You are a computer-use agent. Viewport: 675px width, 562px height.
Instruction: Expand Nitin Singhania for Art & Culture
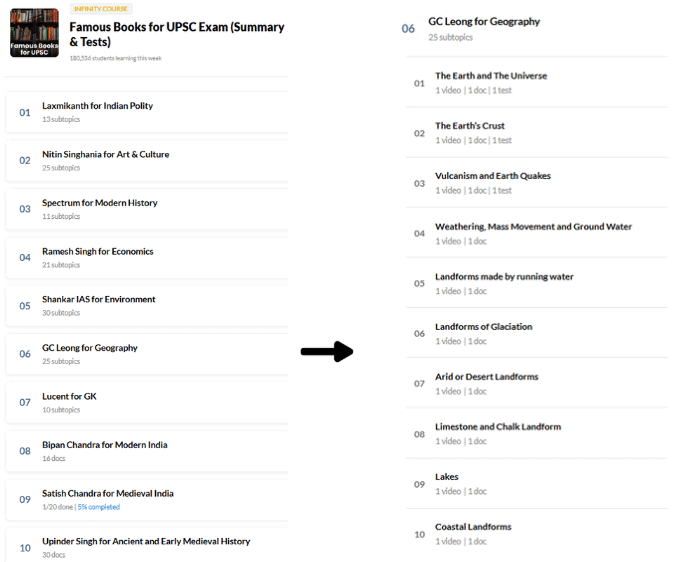[x=147, y=161]
